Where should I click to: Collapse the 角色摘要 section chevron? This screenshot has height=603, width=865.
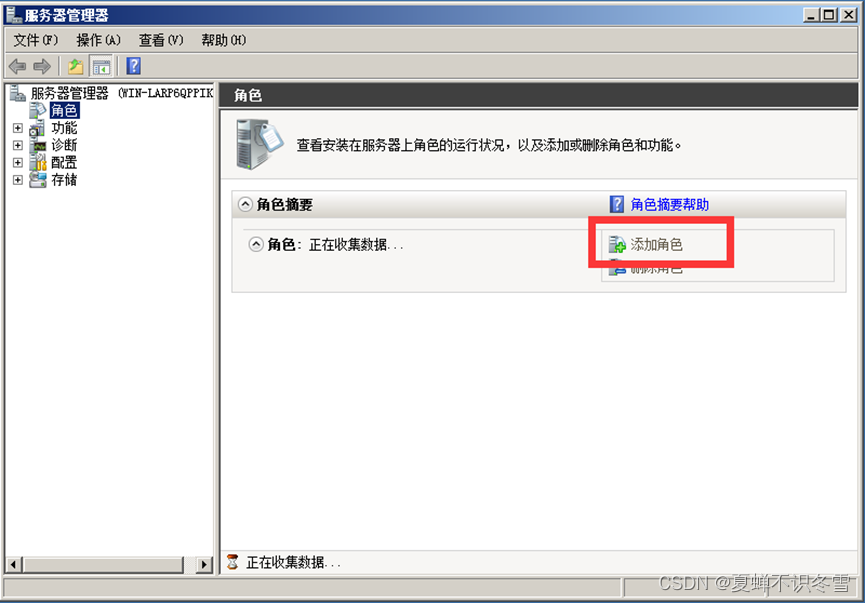[245, 205]
